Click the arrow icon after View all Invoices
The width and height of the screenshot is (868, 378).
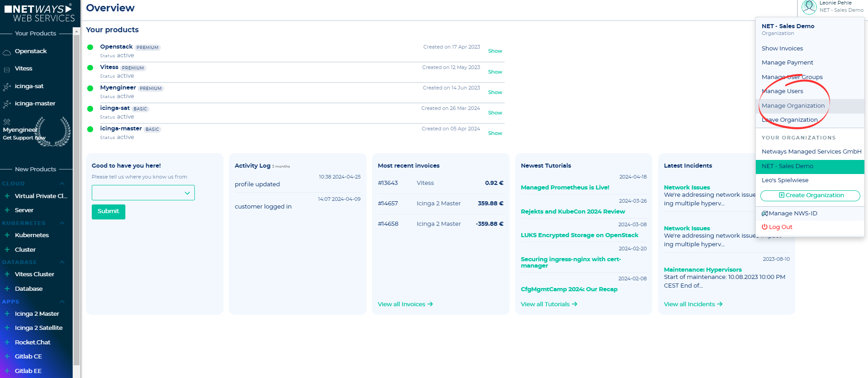pos(430,304)
